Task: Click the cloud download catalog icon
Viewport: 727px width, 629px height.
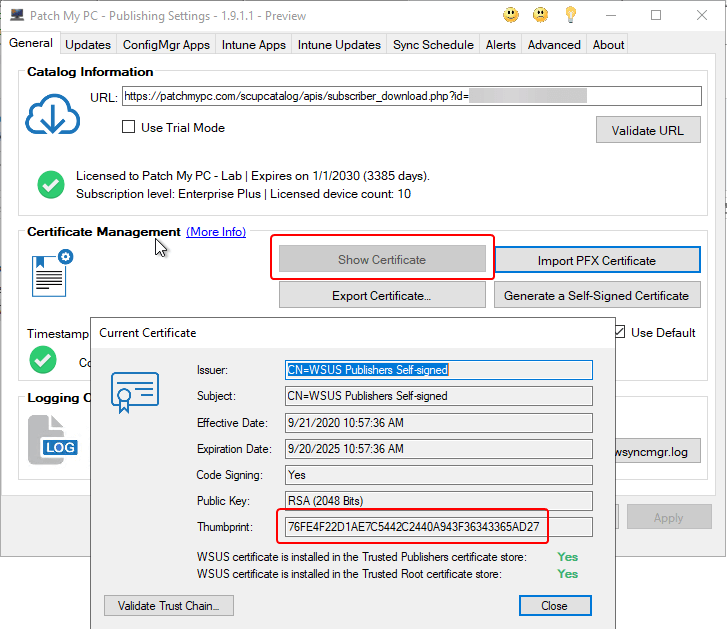Action: [x=52, y=114]
